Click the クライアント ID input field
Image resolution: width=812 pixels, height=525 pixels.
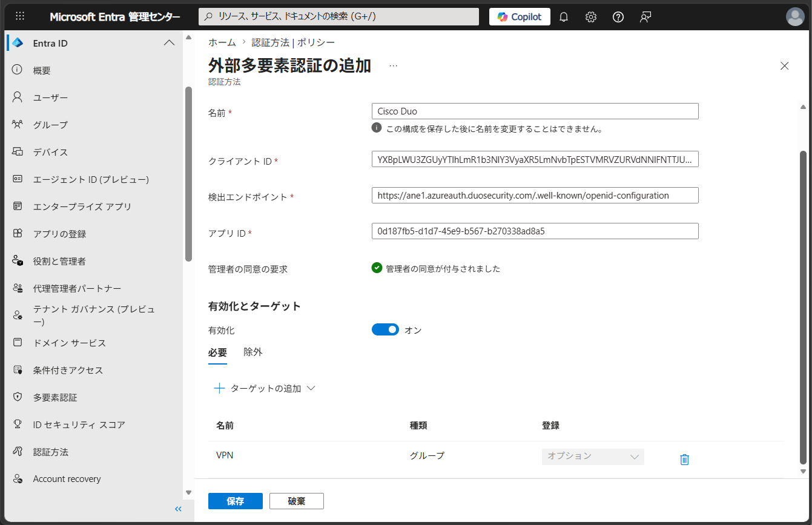tap(535, 159)
